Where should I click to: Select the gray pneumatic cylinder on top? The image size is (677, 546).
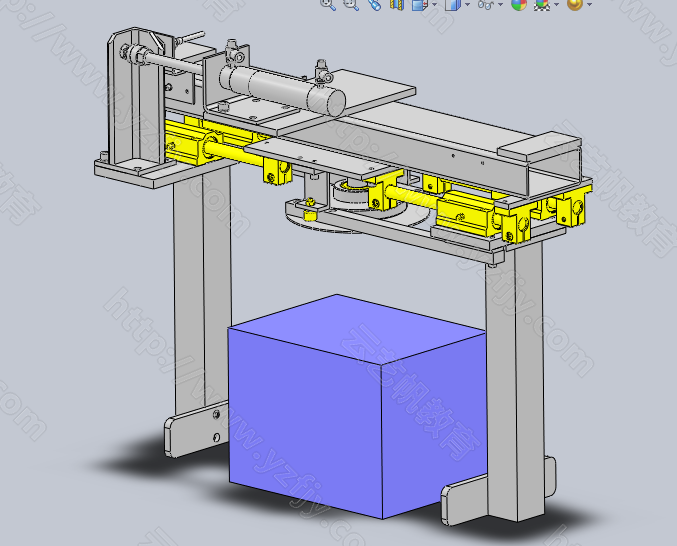(x=283, y=88)
